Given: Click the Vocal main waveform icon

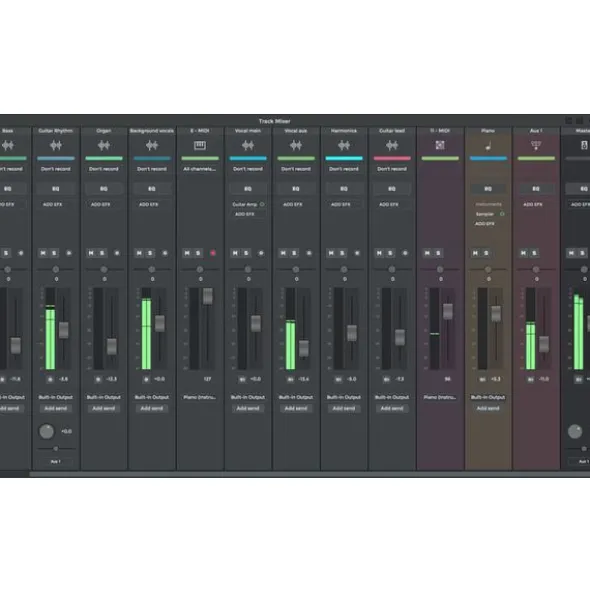Looking at the screenshot, I should pos(248,145).
